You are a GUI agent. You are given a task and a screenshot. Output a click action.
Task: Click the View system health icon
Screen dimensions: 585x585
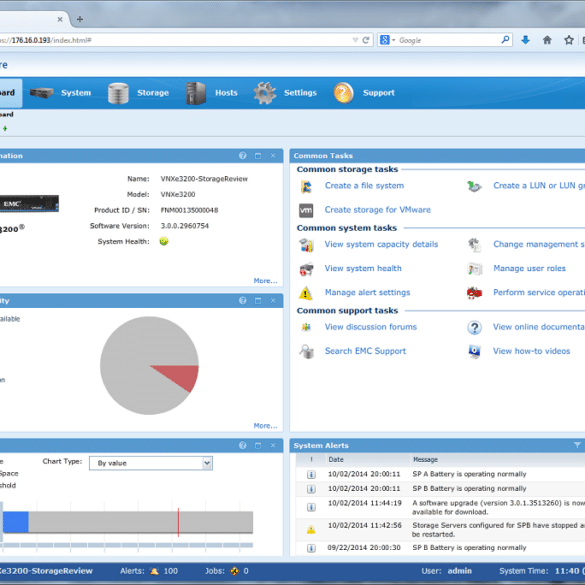pyautogui.click(x=306, y=269)
